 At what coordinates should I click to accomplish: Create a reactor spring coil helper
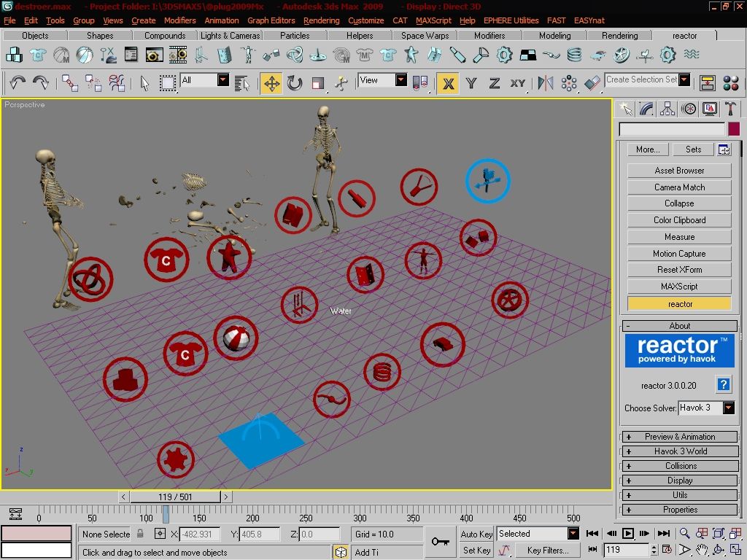coord(575,55)
